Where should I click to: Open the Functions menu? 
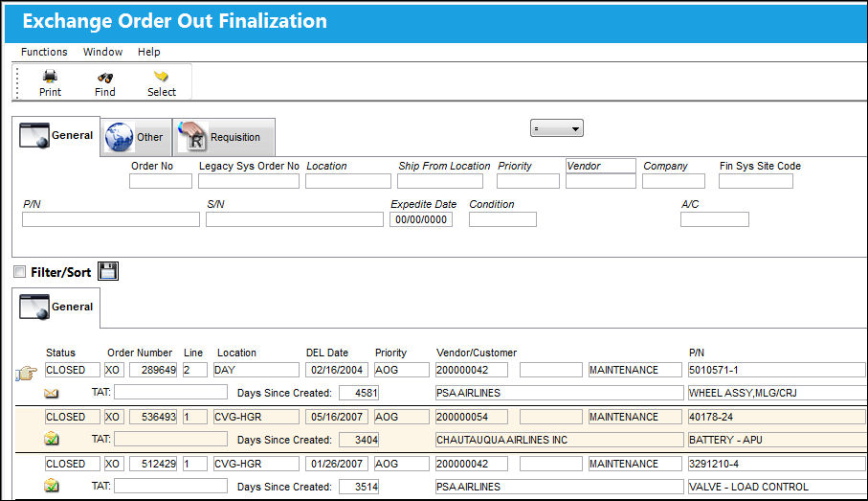tap(44, 52)
